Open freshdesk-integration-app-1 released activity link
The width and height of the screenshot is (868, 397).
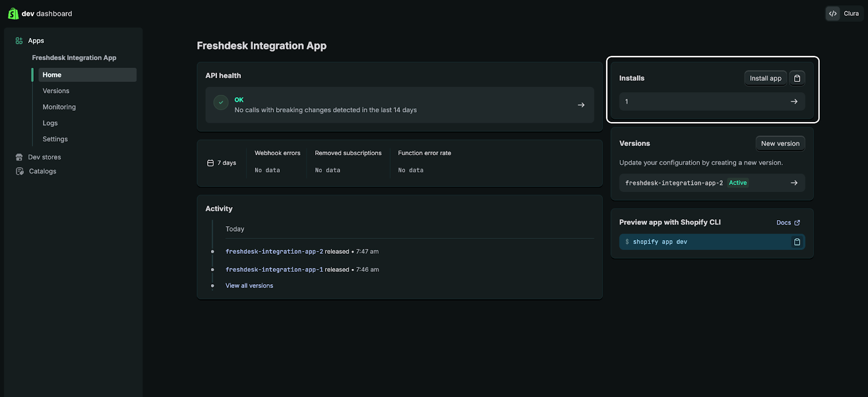pos(274,270)
